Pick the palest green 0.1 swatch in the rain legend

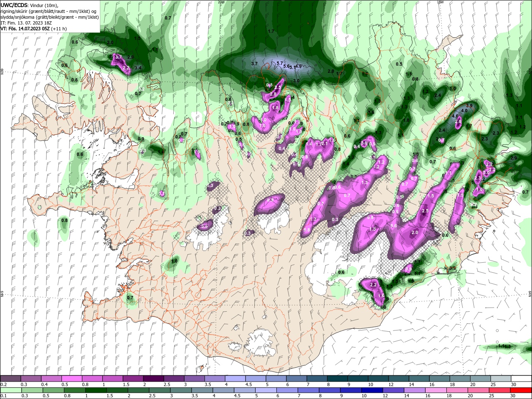[x=10, y=390]
